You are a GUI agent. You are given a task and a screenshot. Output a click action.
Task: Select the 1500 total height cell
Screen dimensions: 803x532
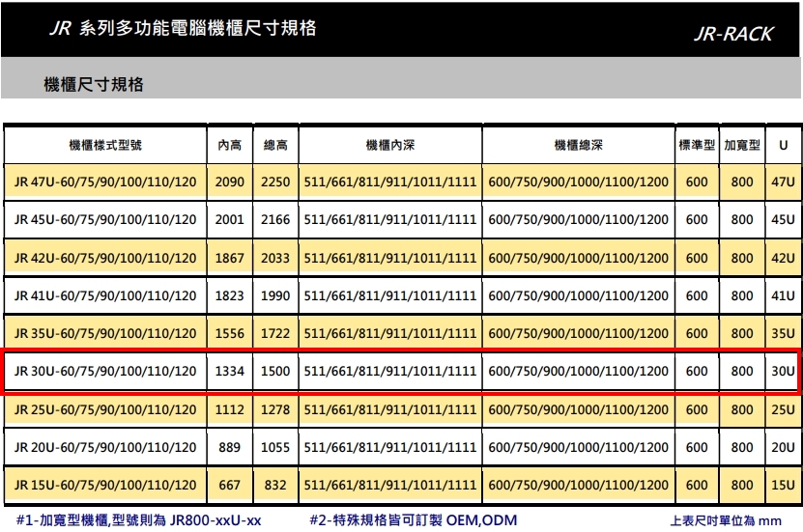[x=275, y=372]
